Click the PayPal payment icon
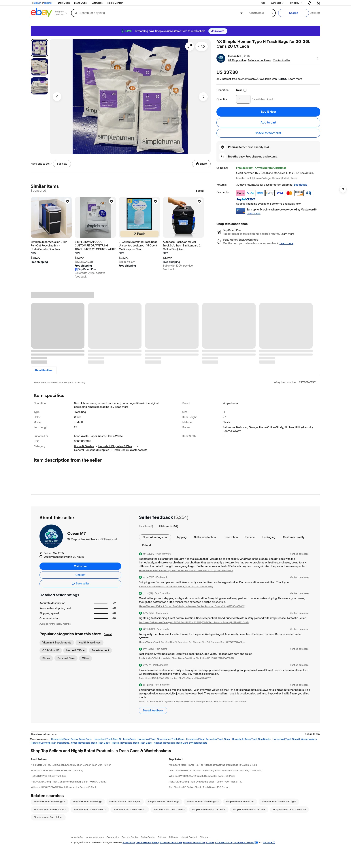The image size is (351, 868). pos(250,193)
